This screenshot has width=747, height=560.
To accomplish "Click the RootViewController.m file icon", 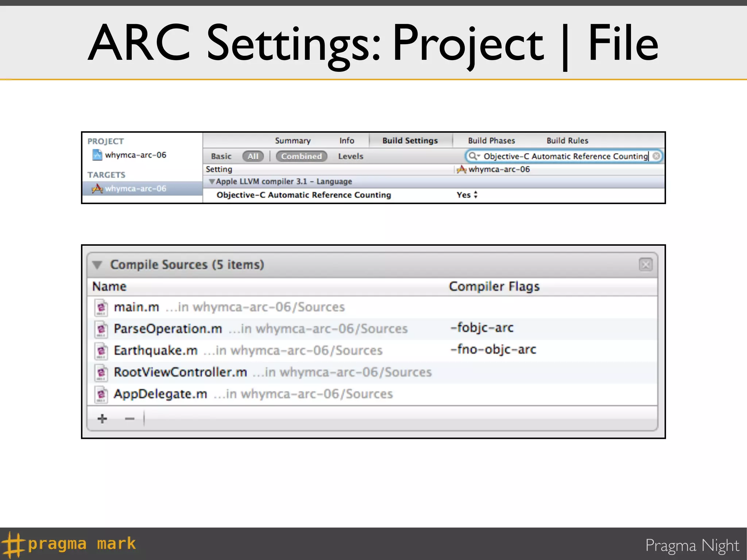I will [x=101, y=372].
